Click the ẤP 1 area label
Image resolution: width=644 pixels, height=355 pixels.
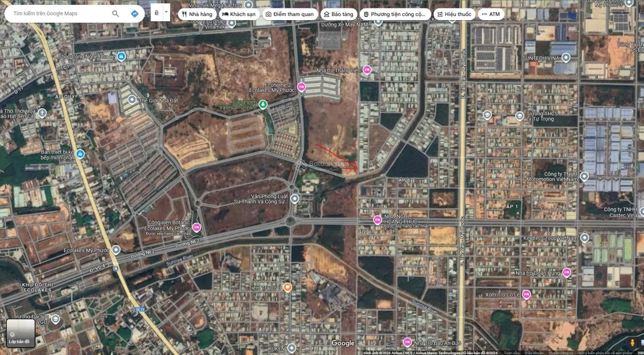(x=512, y=206)
